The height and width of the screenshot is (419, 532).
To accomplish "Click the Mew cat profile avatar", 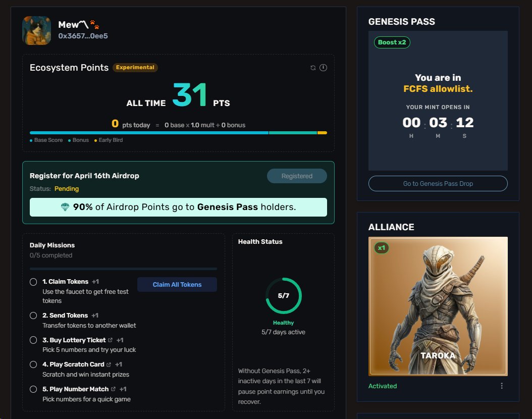I will coord(36,30).
